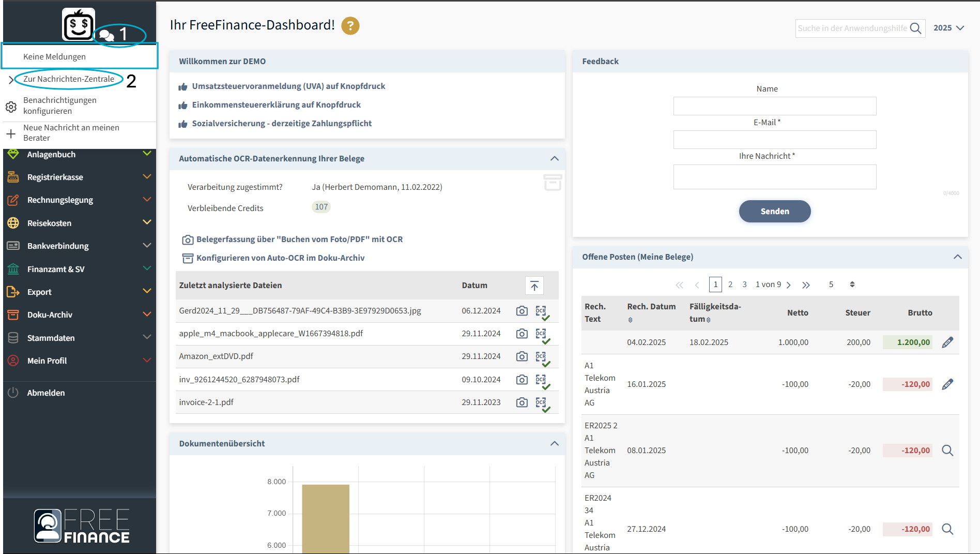View ER2025 2 entry with magnifier icon

coord(947,451)
